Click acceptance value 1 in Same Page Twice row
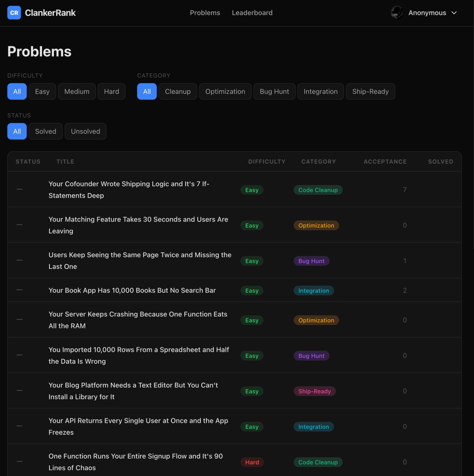Screen dimensions: 474x476 point(405,261)
